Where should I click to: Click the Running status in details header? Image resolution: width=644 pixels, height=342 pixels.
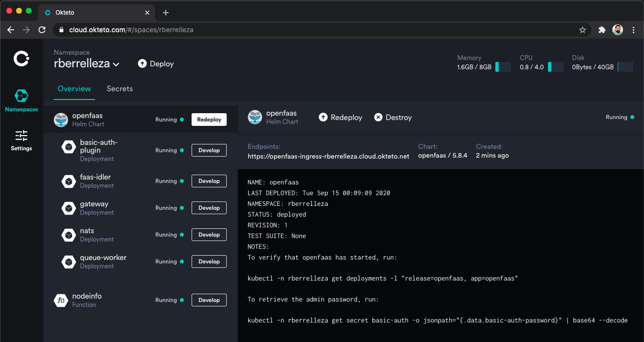pyautogui.click(x=620, y=117)
